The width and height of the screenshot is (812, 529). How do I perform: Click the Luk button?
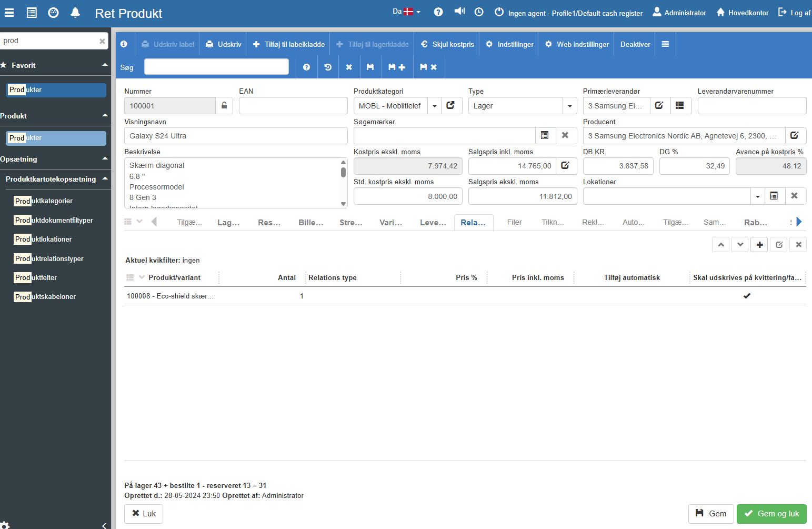tap(144, 514)
